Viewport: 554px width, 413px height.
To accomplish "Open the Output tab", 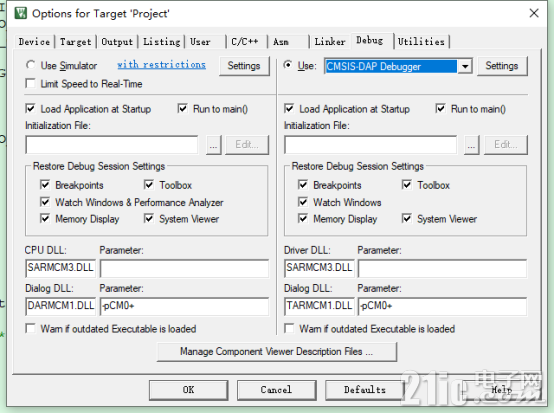I will point(117,42).
